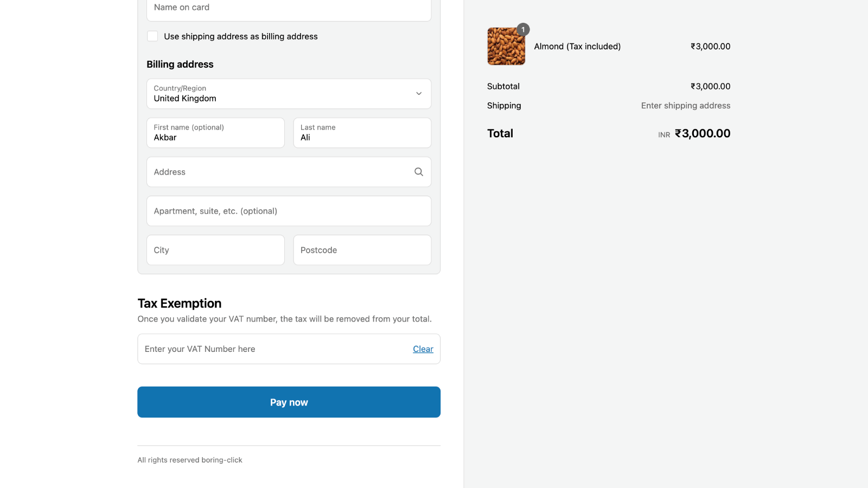Check Use shipping address as billing address
Image resolution: width=868 pixels, height=488 pixels.
click(x=152, y=36)
